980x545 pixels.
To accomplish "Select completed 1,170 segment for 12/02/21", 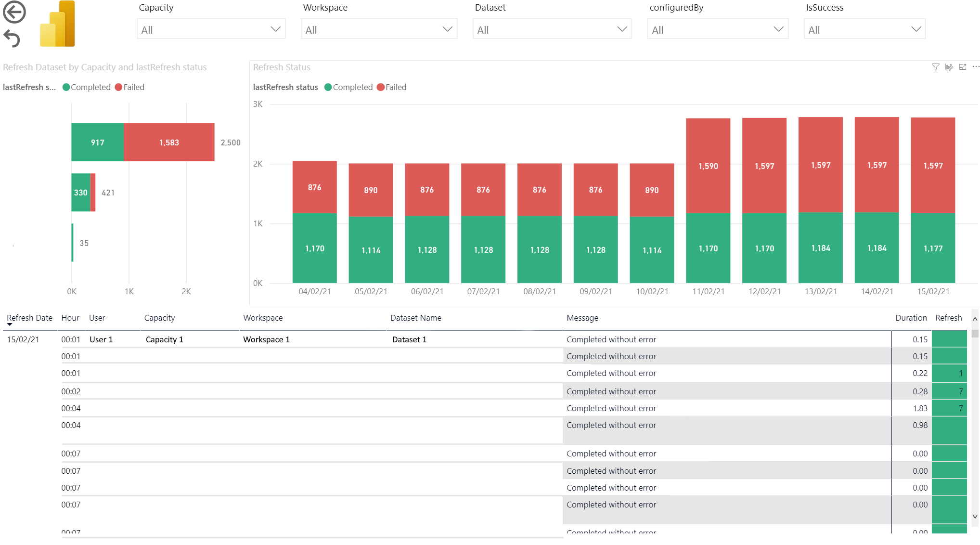I will coord(764,248).
